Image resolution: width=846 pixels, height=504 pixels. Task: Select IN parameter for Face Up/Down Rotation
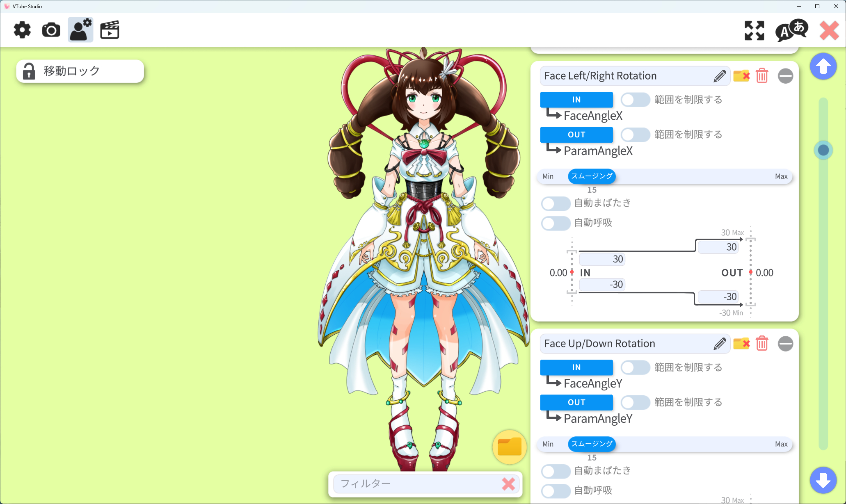click(x=576, y=367)
